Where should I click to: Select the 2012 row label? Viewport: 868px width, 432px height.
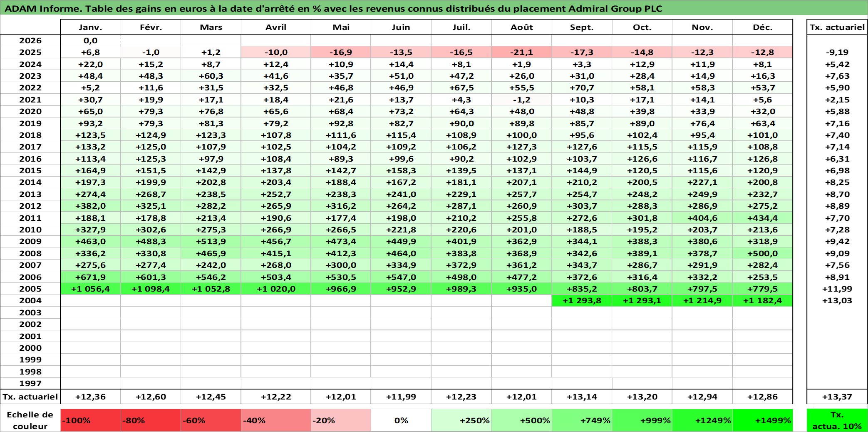click(30, 206)
